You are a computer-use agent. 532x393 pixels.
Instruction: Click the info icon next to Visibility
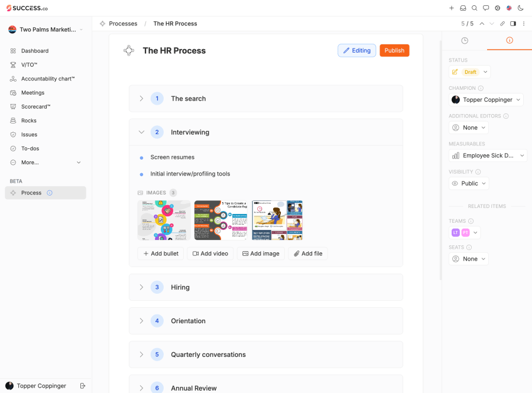click(478, 172)
